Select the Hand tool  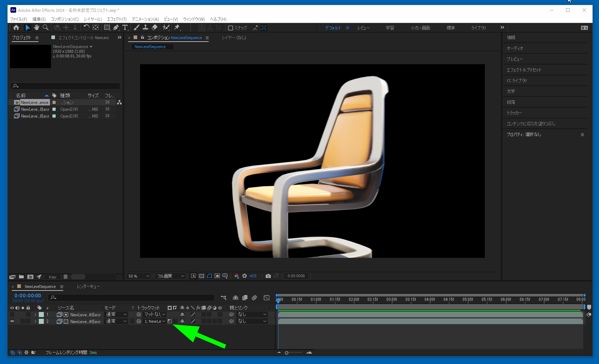(36, 28)
